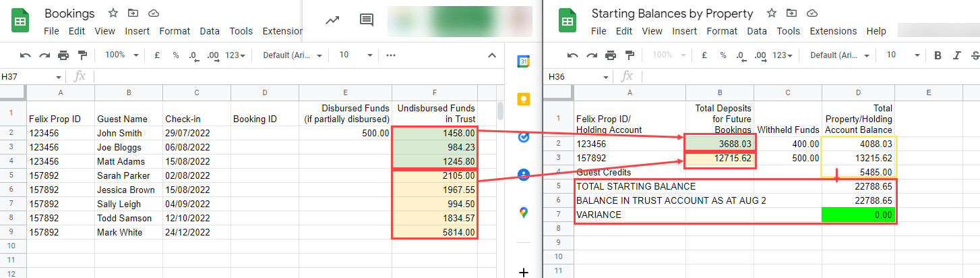Select paint format in the Bookings toolbar
The height and width of the screenshot is (278, 980).
82,55
